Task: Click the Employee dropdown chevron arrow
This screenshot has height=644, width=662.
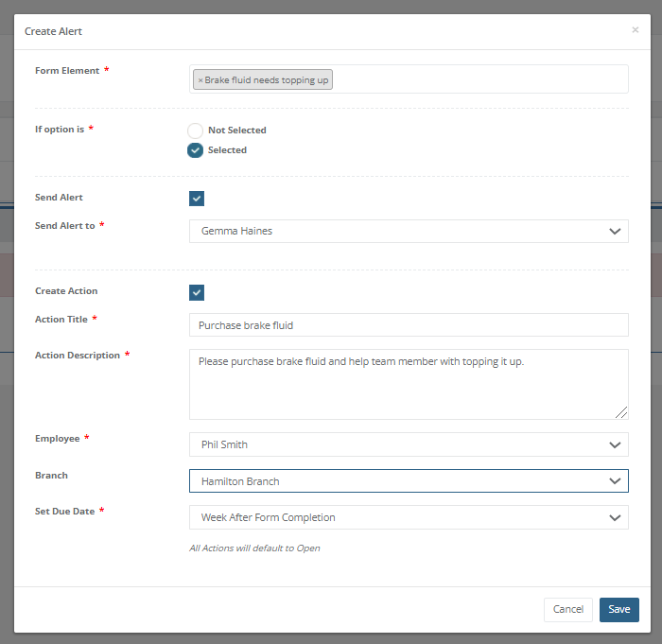Action: point(615,444)
